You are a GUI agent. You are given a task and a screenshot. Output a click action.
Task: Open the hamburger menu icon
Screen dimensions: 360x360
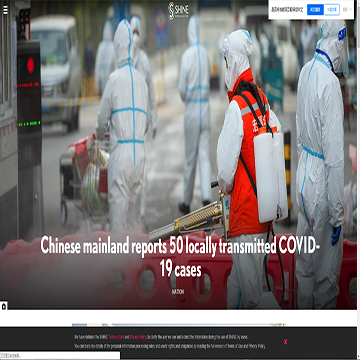click(5, 10)
